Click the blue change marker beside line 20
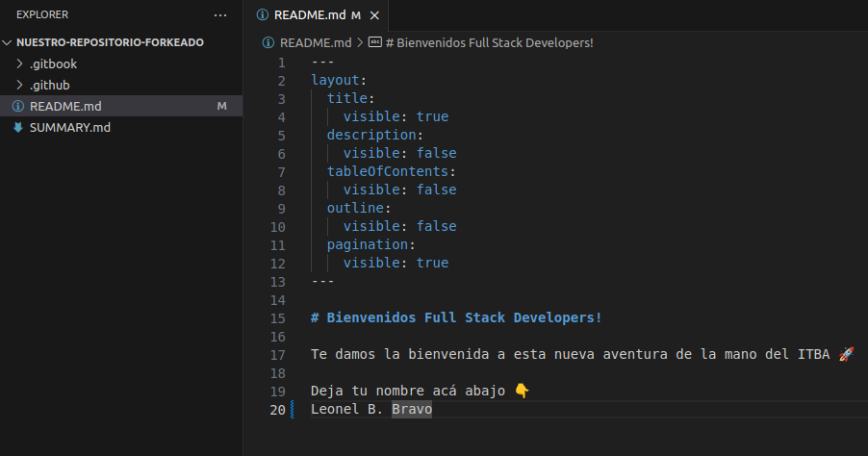The width and height of the screenshot is (868, 456). pos(293,409)
